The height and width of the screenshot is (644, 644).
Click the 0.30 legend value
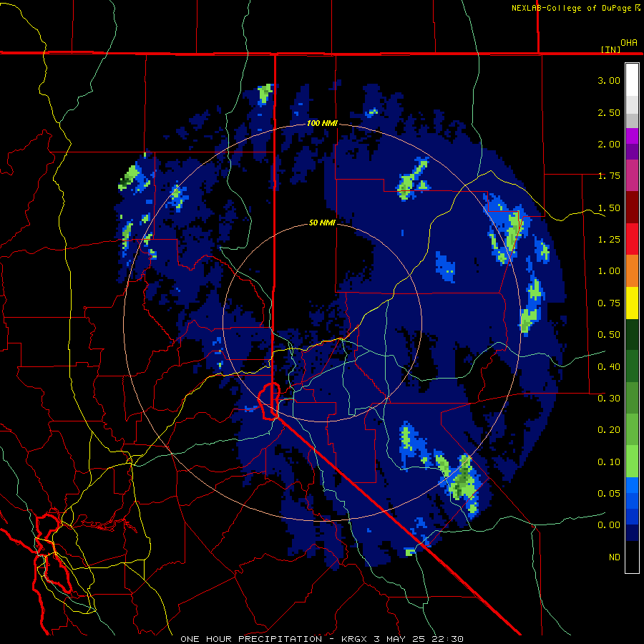coord(609,399)
